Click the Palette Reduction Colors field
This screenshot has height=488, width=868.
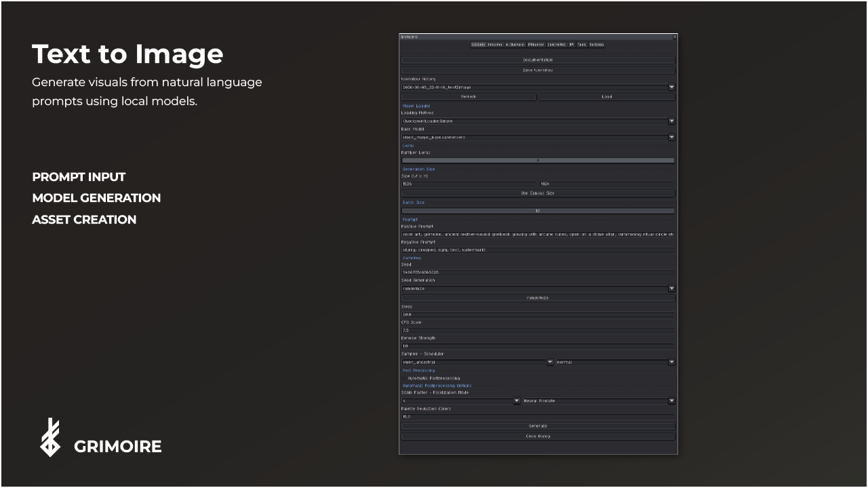[x=538, y=417]
